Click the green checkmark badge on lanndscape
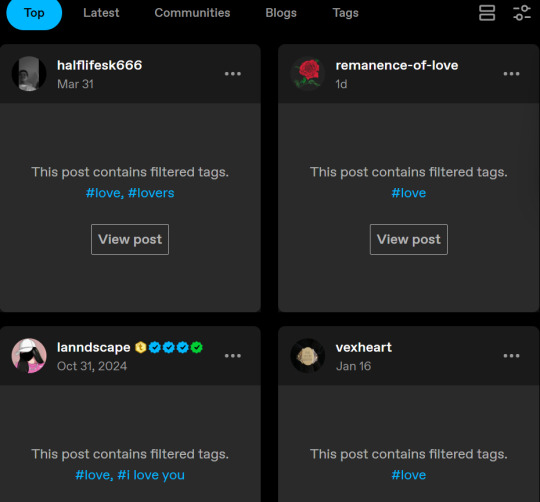540x502 pixels. (x=197, y=347)
